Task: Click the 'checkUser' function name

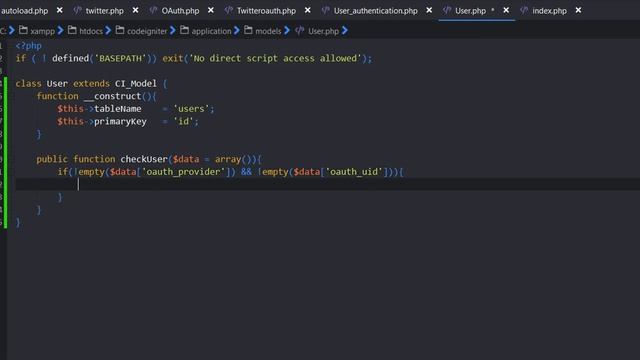Action: tap(144, 159)
